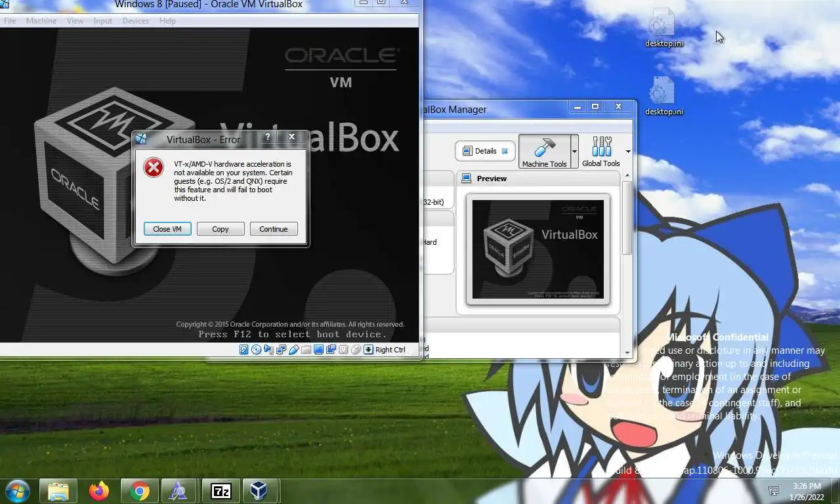Click the Continue button in error dialog
The image size is (840, 504).
[x=274, y=229]
